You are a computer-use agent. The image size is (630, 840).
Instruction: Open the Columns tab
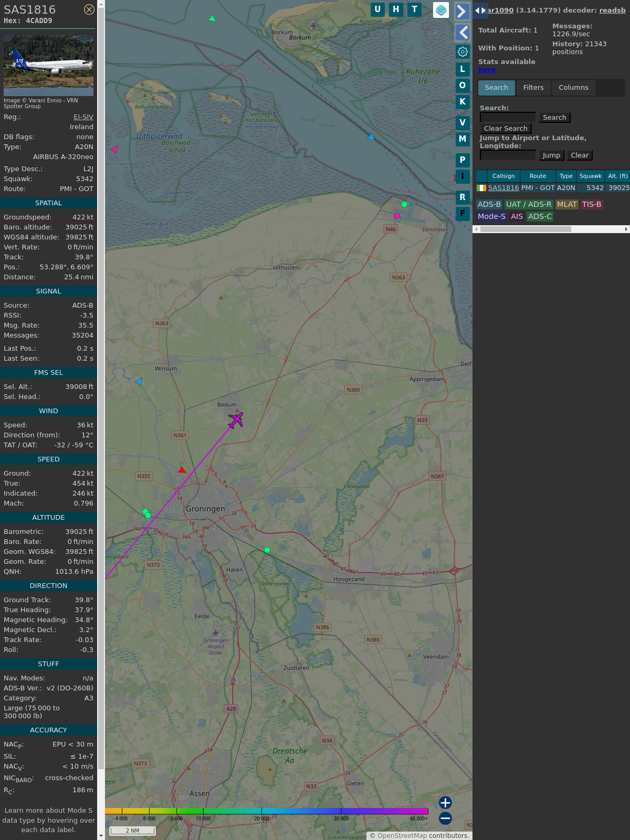(x=573, y=88)
